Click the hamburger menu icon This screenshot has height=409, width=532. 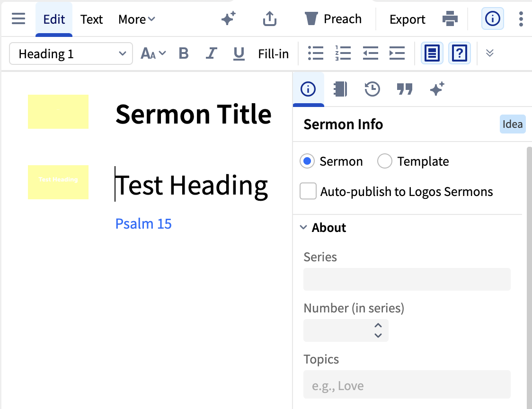click(x=18, y=19)
